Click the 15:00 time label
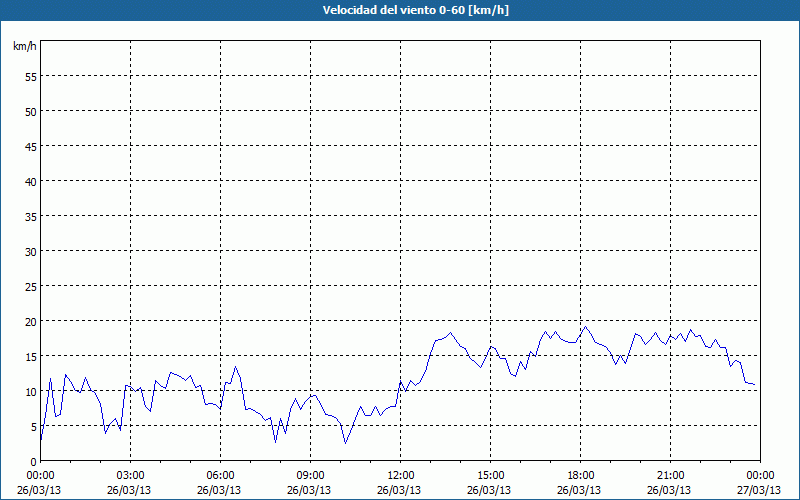The width and height of the screenshot is (800, 500). click(491, 476)
